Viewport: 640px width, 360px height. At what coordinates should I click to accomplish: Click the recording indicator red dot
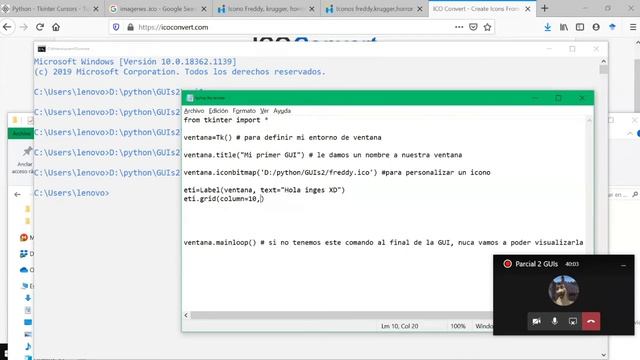pyautogui.click(x=507, y=264)
